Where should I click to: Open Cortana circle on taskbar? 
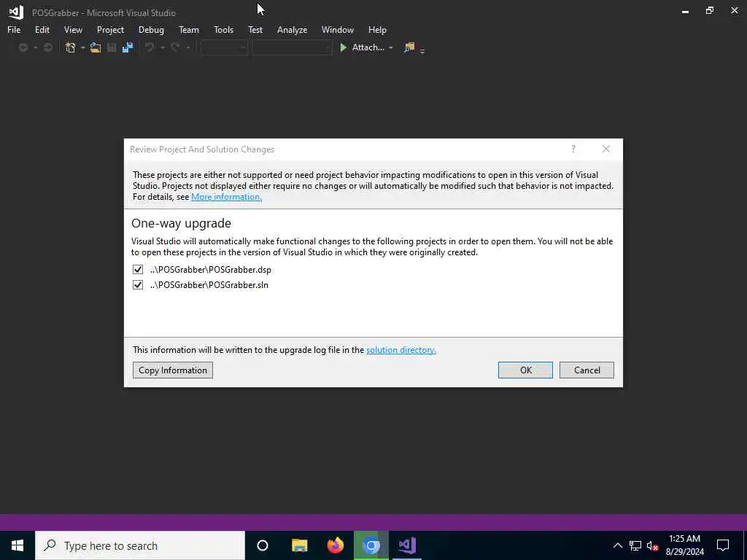tap(263, 545)
